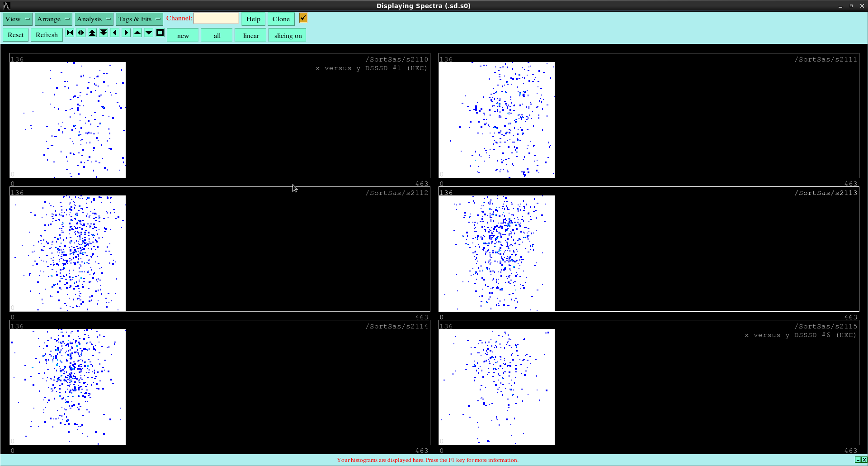Click 'x versus y DSSSD #6 (HEC)' text
Image resolution: width=868 pixels, height=466 pixels.
click(x=801, y=335)
